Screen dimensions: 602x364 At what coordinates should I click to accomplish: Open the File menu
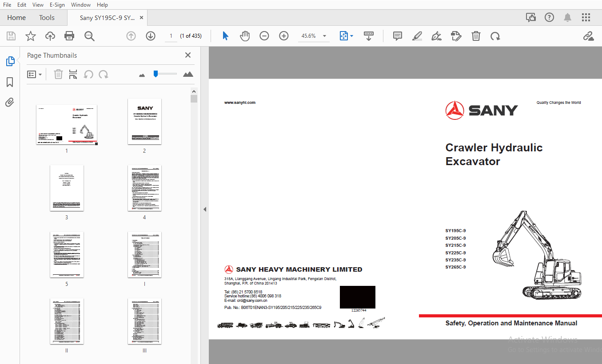point(7,5)
